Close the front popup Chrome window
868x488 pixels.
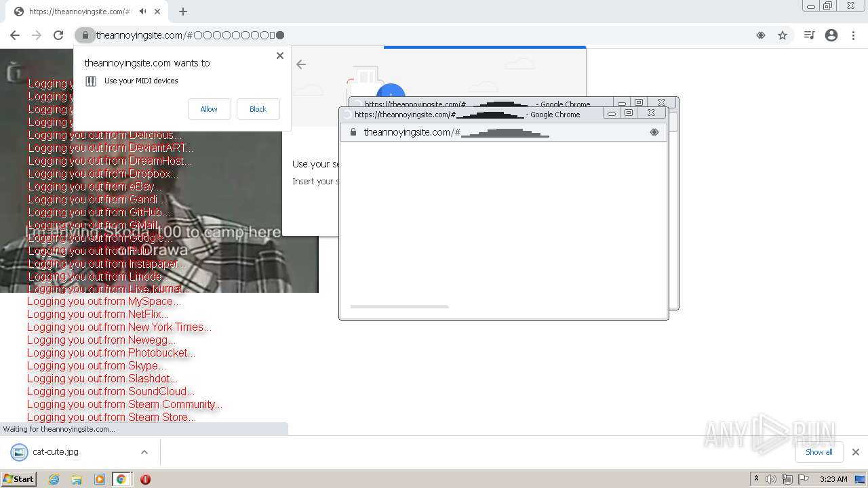coord(651,113)
